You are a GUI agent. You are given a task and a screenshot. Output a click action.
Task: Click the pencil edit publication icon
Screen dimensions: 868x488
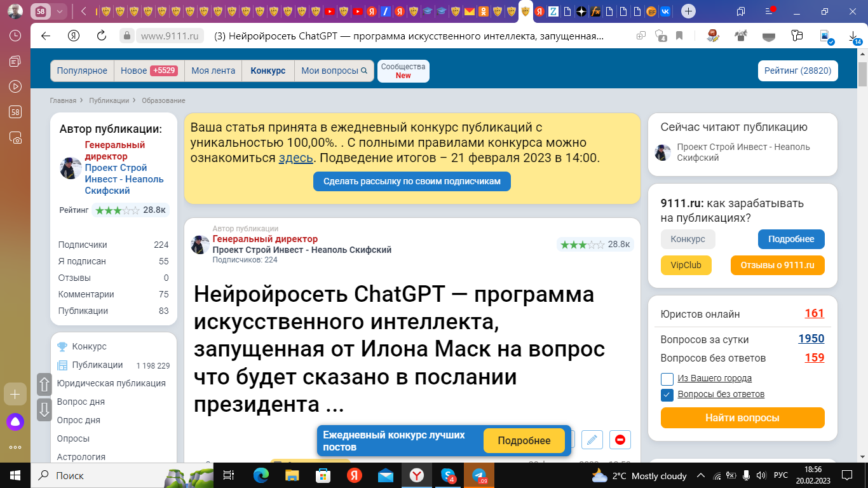click(x=592, y=439)
